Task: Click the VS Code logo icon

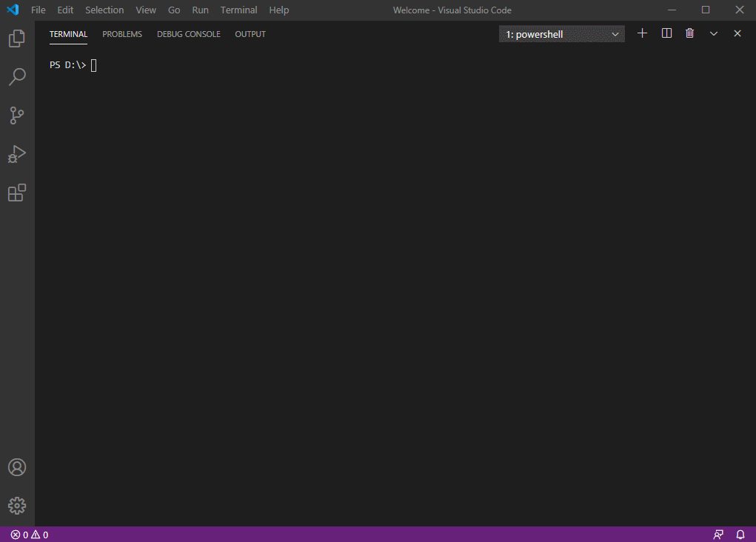Action: [13, 10]
